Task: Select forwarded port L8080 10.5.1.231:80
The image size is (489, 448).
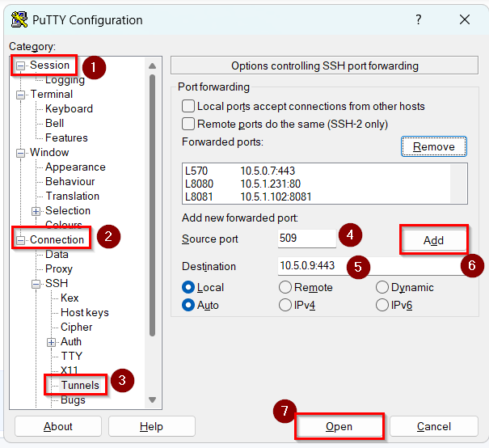Action: (316, 184)
